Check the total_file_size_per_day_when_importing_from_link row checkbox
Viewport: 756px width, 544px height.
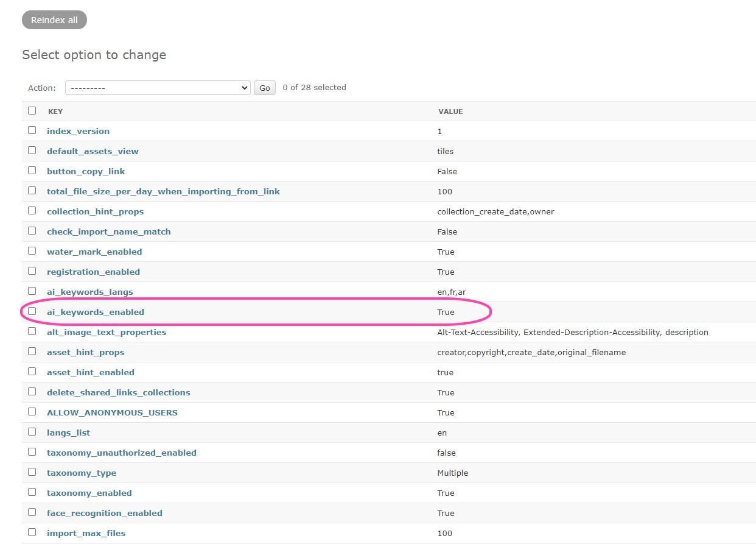pyautogui.click(x=32, y=191)
